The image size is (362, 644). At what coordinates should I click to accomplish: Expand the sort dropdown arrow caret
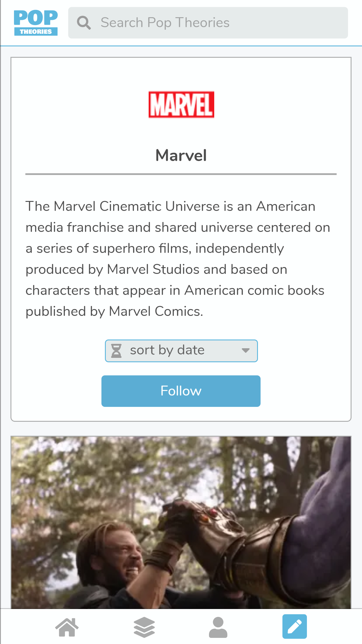pos(245,351)
